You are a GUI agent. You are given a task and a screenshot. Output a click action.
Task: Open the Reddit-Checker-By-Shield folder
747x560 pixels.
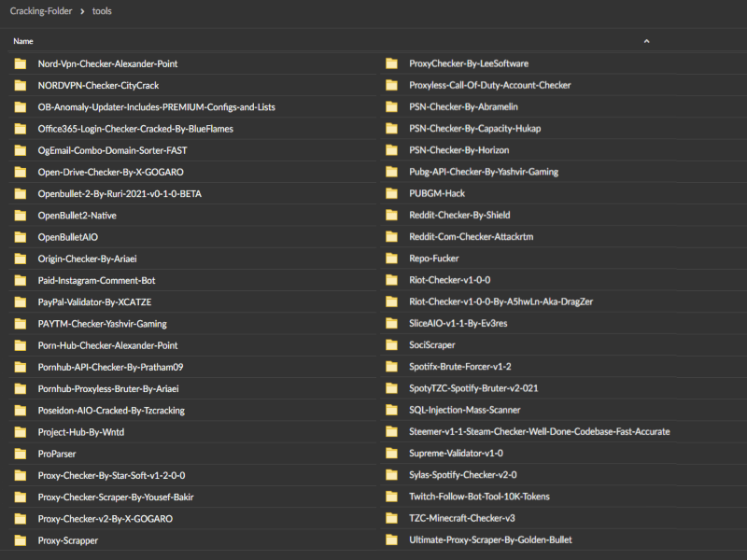coord(459,216)
